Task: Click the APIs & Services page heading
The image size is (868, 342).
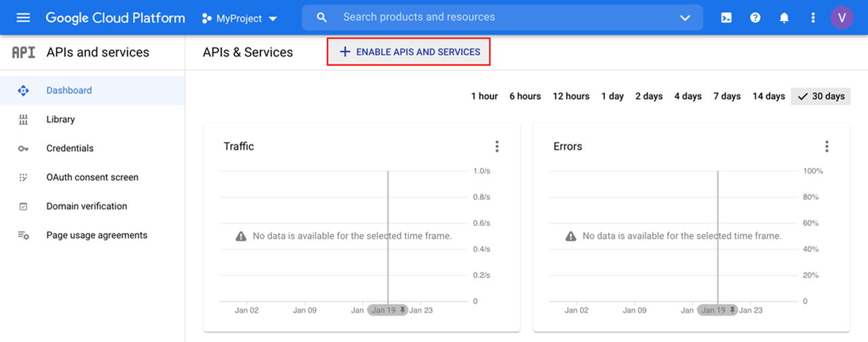Action: point(248,52)
